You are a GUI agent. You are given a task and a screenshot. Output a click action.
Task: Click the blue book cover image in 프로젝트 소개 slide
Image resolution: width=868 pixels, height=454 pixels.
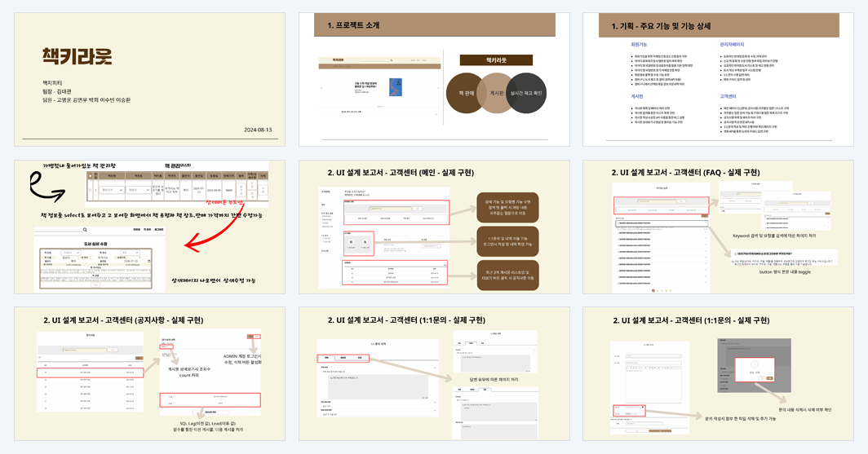pyautogui.click(x=395, y=87)
